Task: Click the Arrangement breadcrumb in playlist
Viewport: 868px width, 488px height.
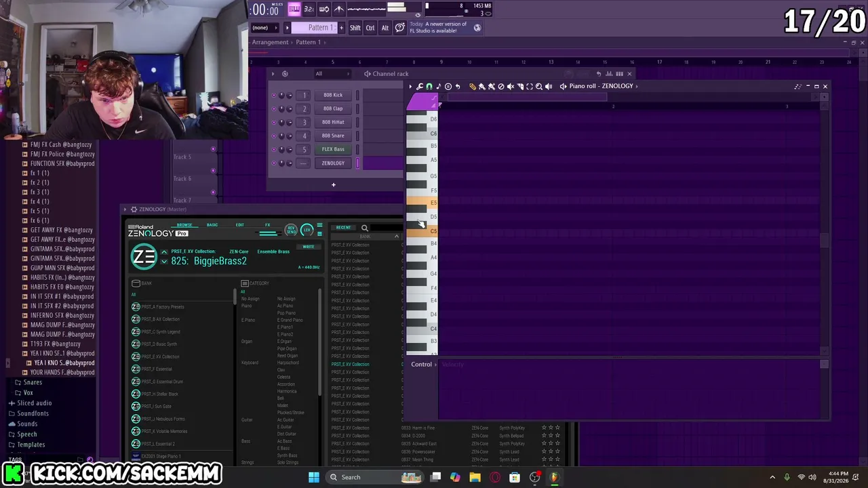Action: tap(270, 42)
